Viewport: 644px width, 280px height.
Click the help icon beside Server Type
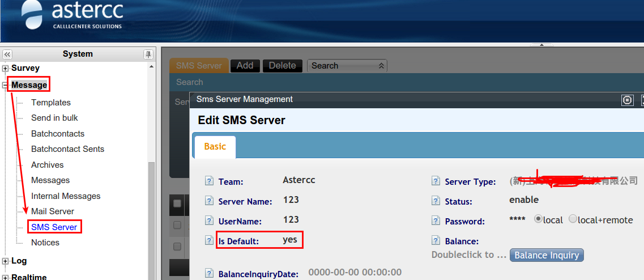click(436, 181)
